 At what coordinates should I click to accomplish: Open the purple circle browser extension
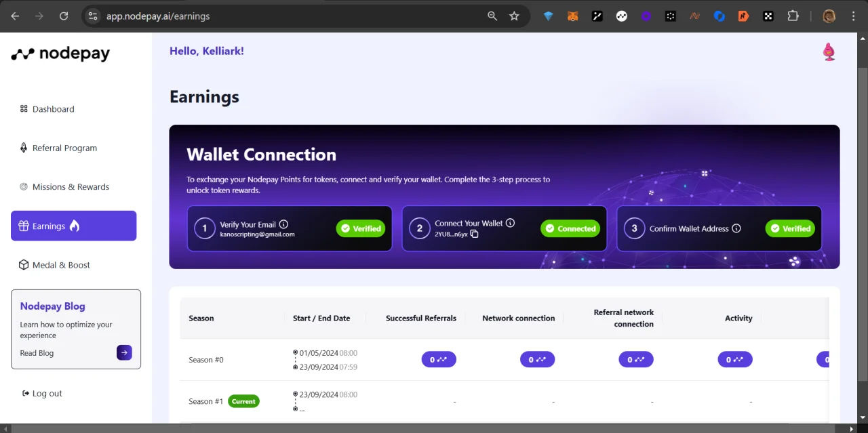(646, 16)
